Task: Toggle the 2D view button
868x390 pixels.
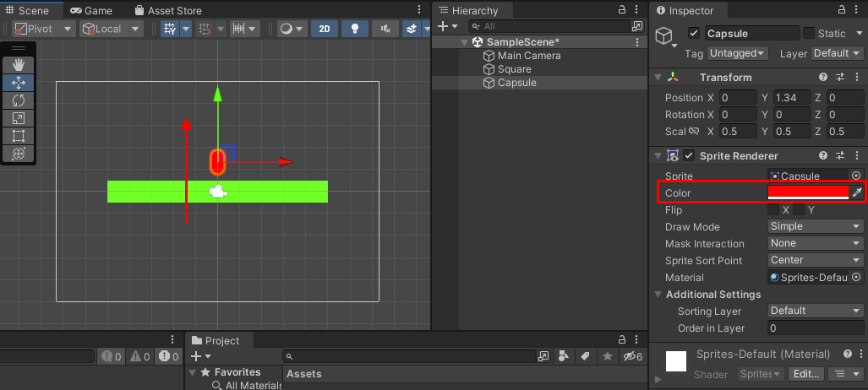Action: click(x=325, y=29)
